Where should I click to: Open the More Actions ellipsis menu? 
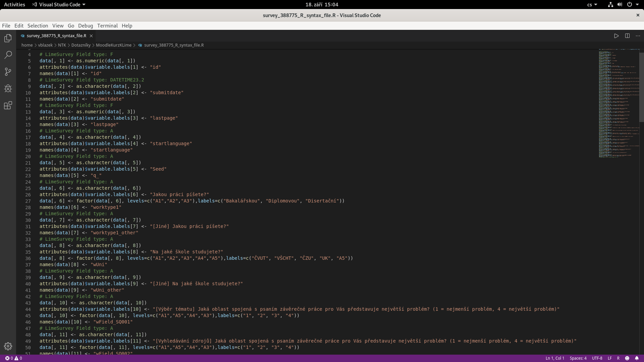(x=638, y=36)
